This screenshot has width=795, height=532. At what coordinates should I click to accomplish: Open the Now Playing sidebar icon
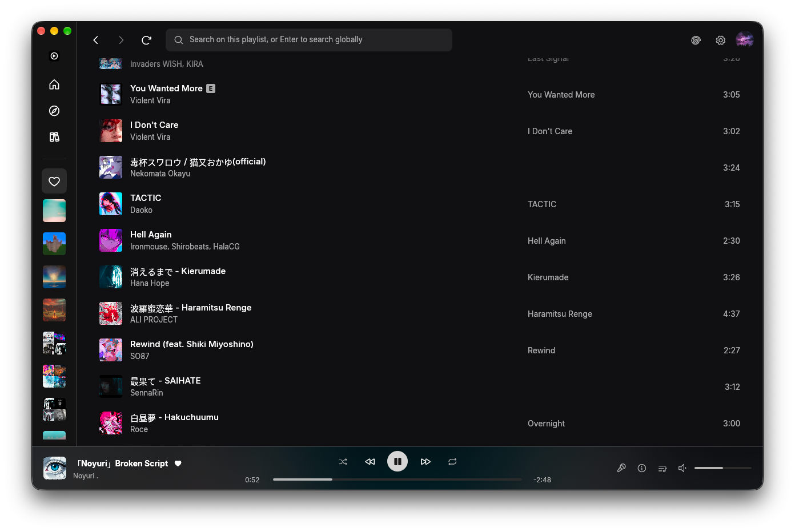click(x=54, y=56)
